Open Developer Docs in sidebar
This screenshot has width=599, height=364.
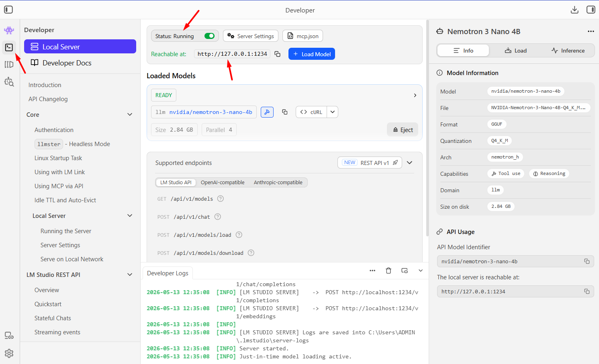coord(80,63)
